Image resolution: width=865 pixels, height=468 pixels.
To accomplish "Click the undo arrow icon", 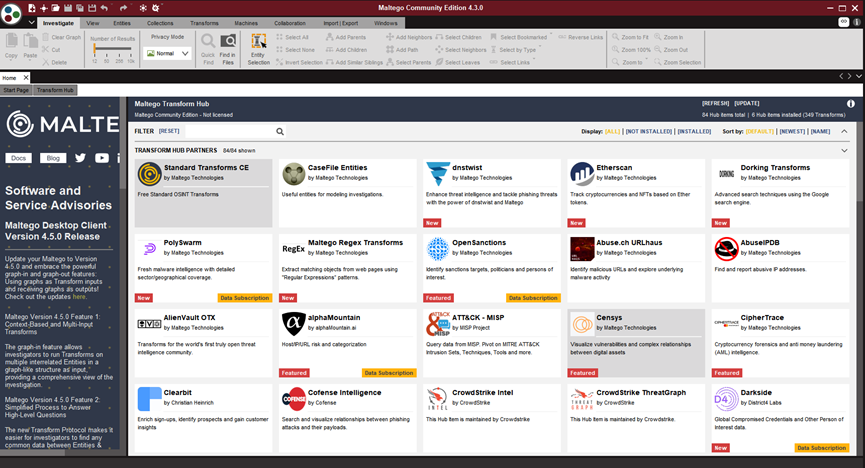I will 104,8.
